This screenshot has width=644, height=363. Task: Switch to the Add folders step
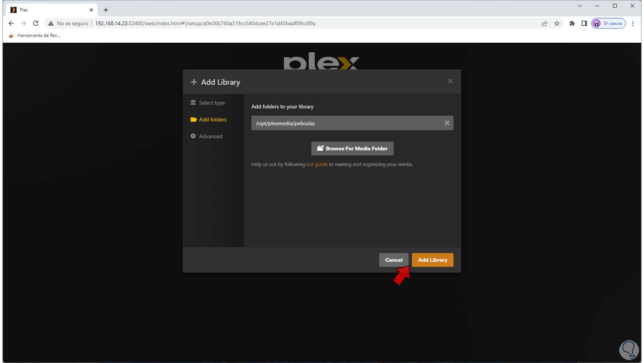[x=208, y=120]
